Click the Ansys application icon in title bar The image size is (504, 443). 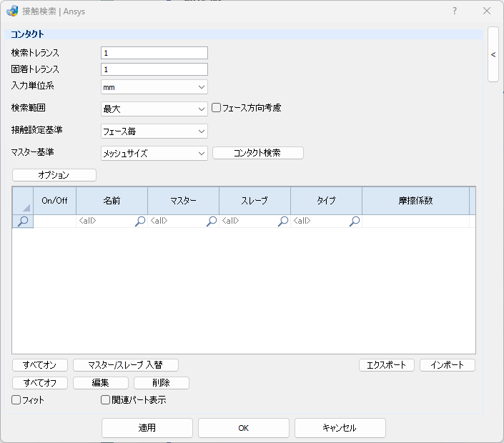13,11
